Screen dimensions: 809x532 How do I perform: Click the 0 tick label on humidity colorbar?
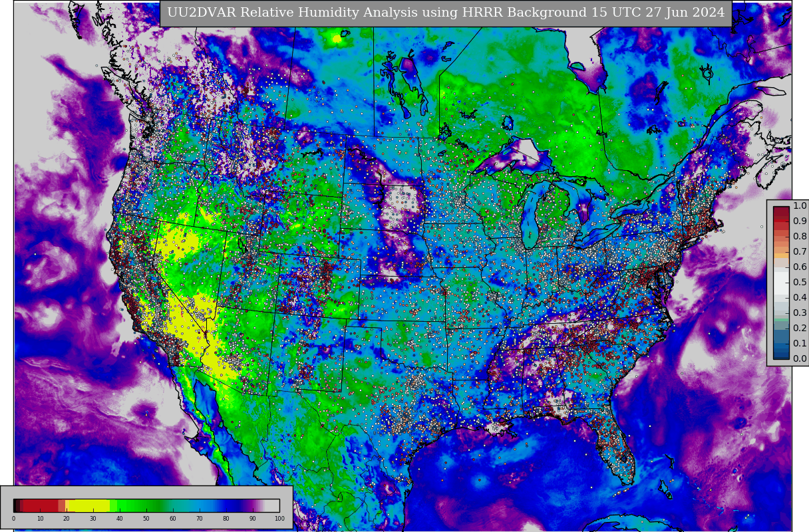tap(13, 519)
